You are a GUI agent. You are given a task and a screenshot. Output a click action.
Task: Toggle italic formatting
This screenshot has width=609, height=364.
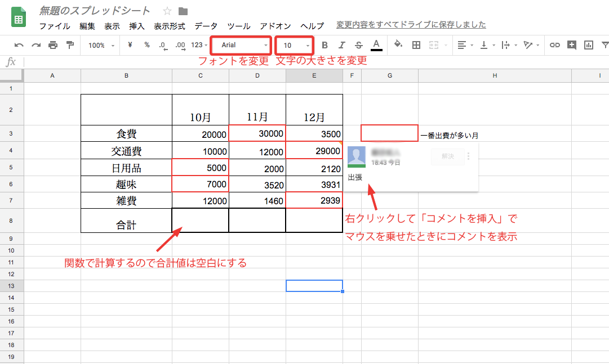[x=341, y=45]
